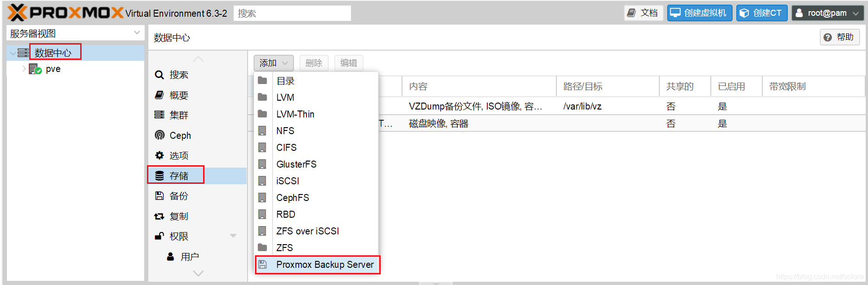Image resolution: width=868 pixels, height=285 pixels.
Task: Collapse the 数据中心 tree node
Action: (13, 53)
